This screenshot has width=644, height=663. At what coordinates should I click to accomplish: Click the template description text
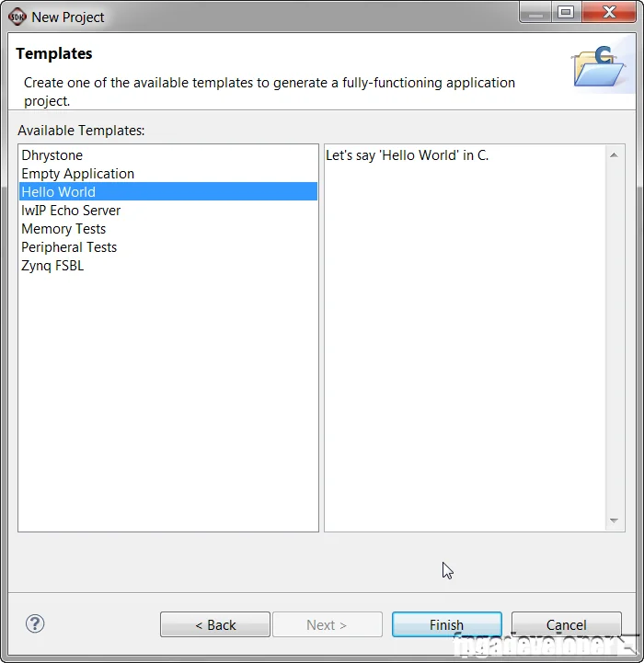pos(407,155)
